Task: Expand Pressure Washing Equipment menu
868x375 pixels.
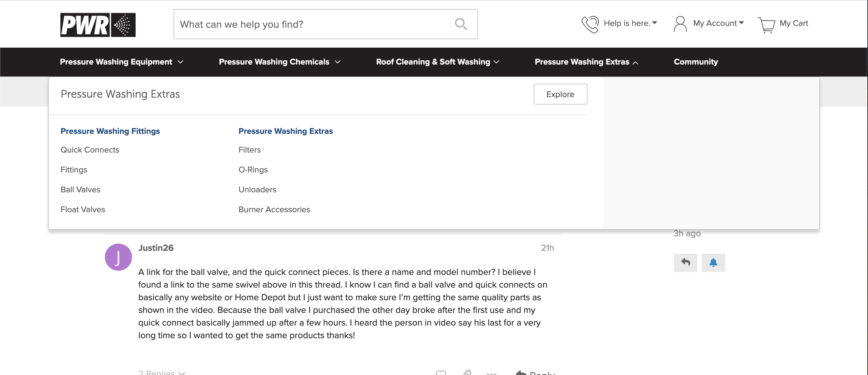Action: pyautogui.click(x=122, y=62)
